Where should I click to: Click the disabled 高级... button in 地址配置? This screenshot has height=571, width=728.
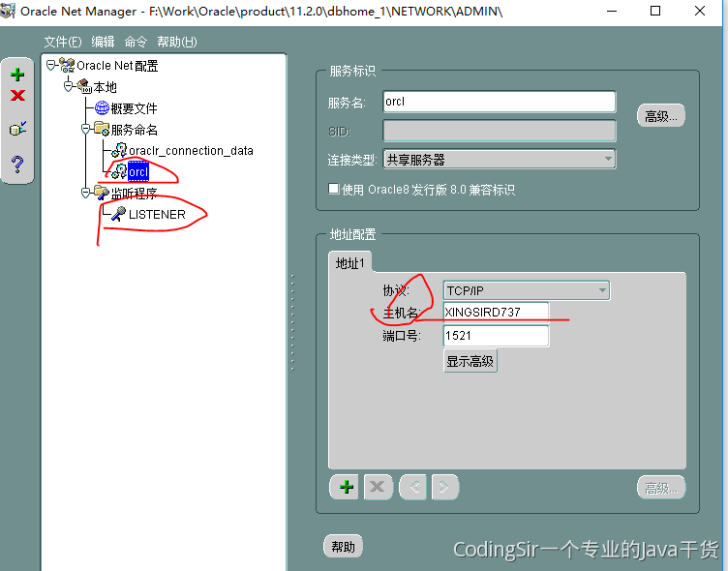pyautogui.click(x=660, y=488)
